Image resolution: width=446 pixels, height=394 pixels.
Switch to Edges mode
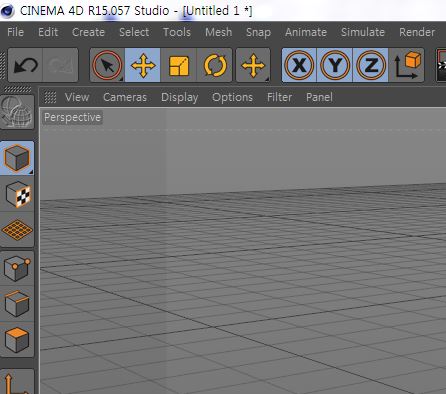click(18, 304)
